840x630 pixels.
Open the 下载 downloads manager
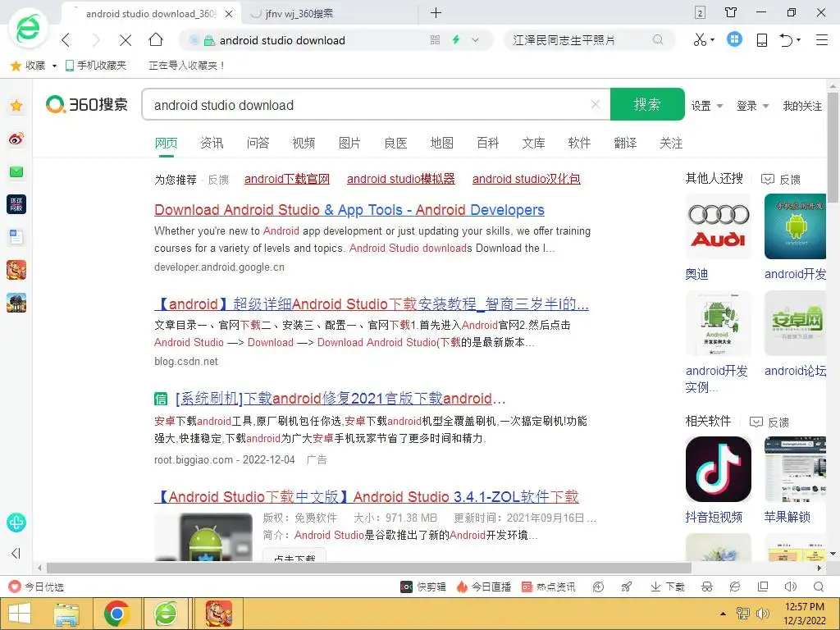coord(668,587)
